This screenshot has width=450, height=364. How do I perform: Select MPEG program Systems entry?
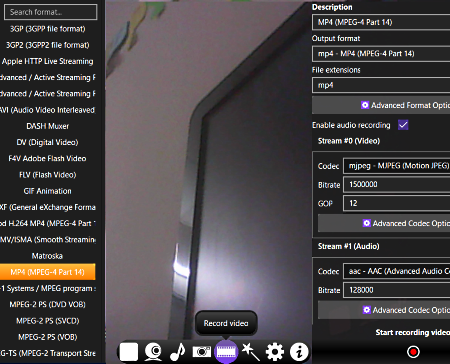[48, 288]
